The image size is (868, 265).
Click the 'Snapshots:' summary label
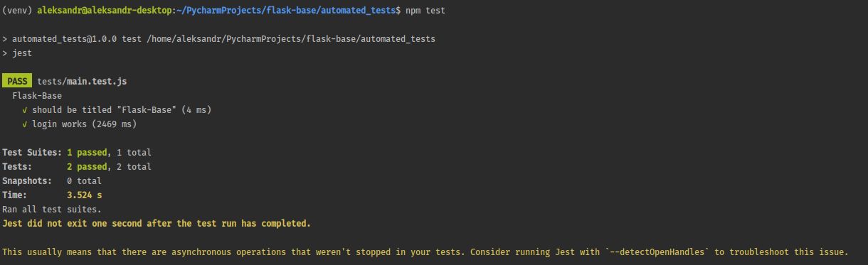click(27, 181)
